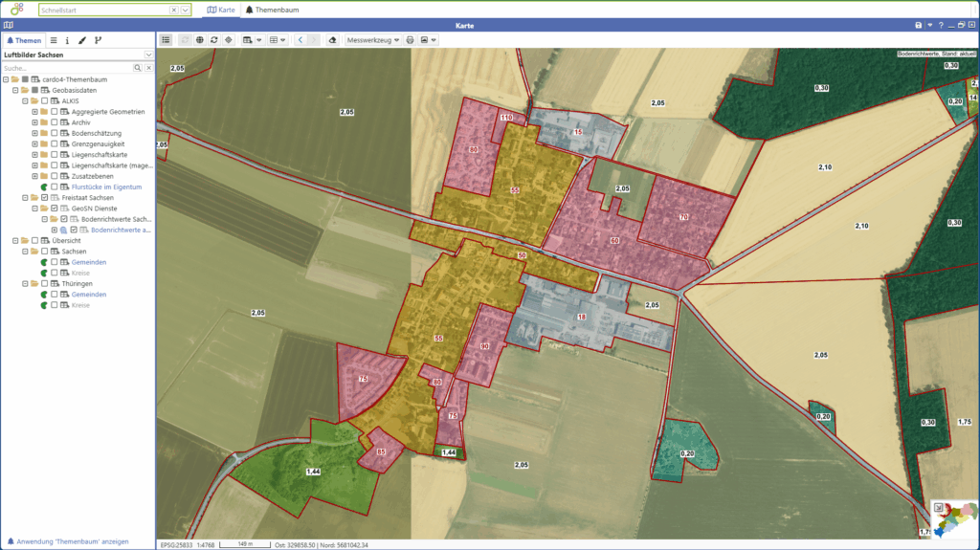The image size is (980, 550).
Task: Open the Messwerkzeug dropdown
Action: tap(373, 40)
